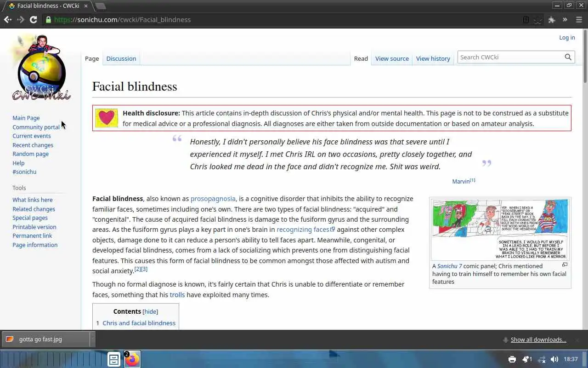
Task: Click the Log in link
Action: [x=567, y=38]
